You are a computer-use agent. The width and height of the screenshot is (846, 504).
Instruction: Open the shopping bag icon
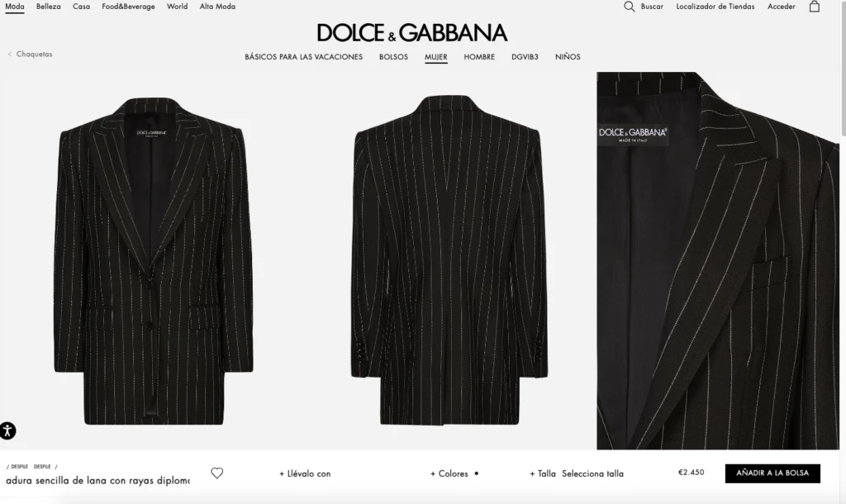[814, 7]
